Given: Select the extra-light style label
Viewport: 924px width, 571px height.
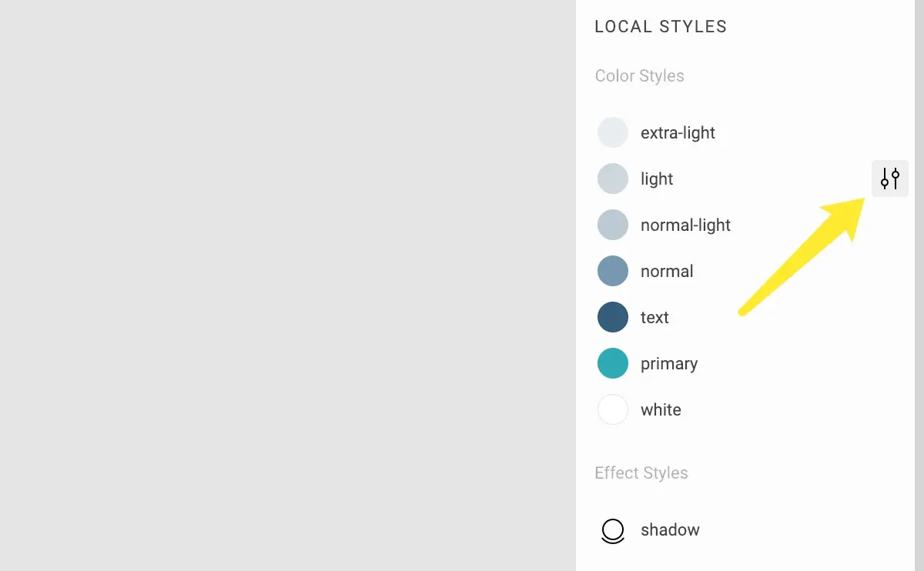Looking at the screenshot, I should (x=678, y=133).
